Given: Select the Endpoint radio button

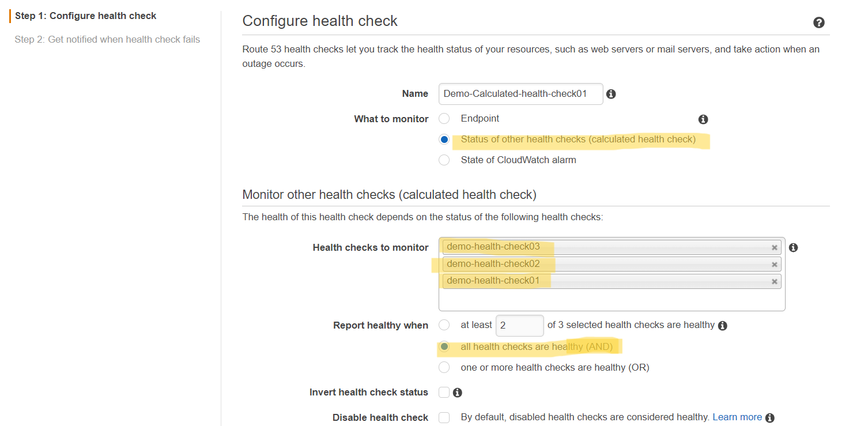Looking at the screenshot, I should tap(444, 119).
